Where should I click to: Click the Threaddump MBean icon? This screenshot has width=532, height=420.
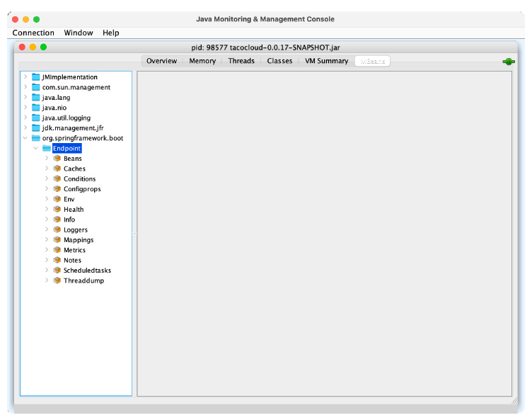click(x=57, y=280)
